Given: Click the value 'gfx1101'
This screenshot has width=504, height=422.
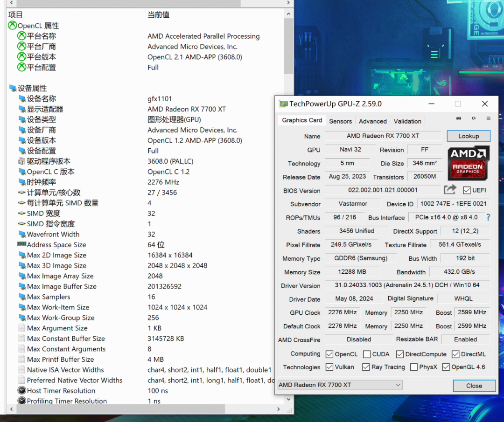Looking at the screenshot, I should (160, 98).
